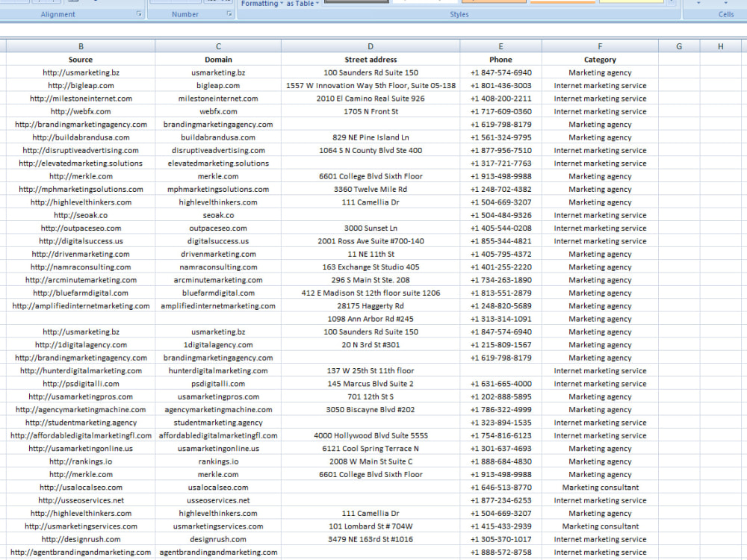Select the 3000 Sunset Ln address cell
Viewport: 747px width, 560px height.
371,228
